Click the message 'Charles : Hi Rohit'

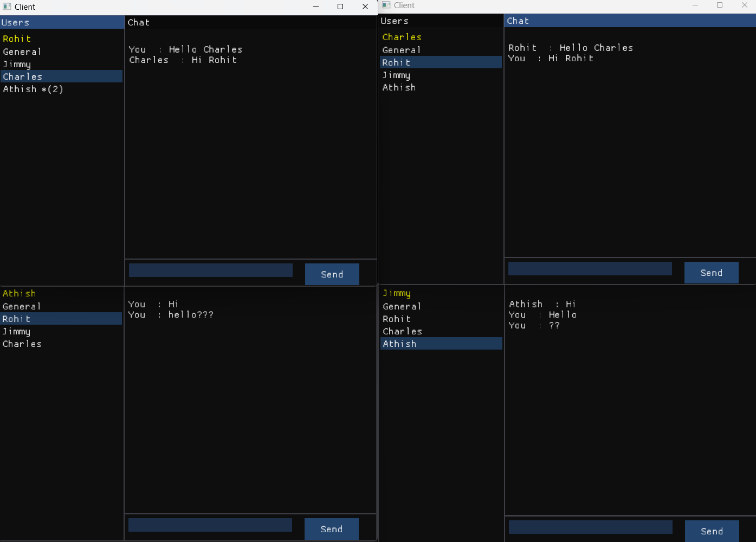coord(183,60)
